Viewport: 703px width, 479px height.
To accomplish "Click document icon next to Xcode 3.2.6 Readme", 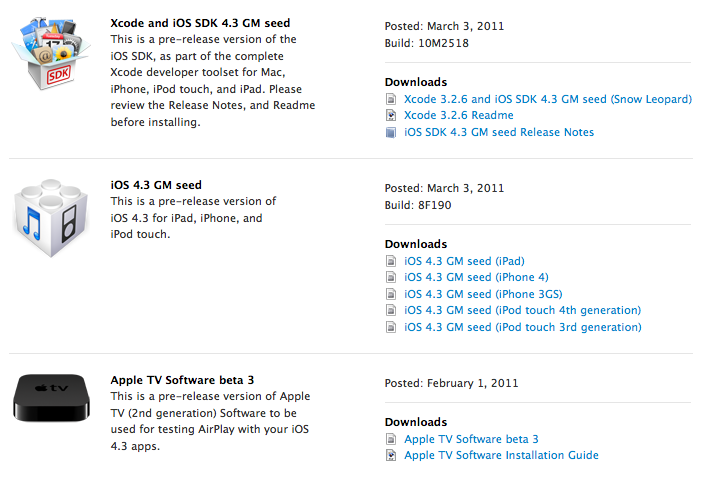I will tap(391, 116).
